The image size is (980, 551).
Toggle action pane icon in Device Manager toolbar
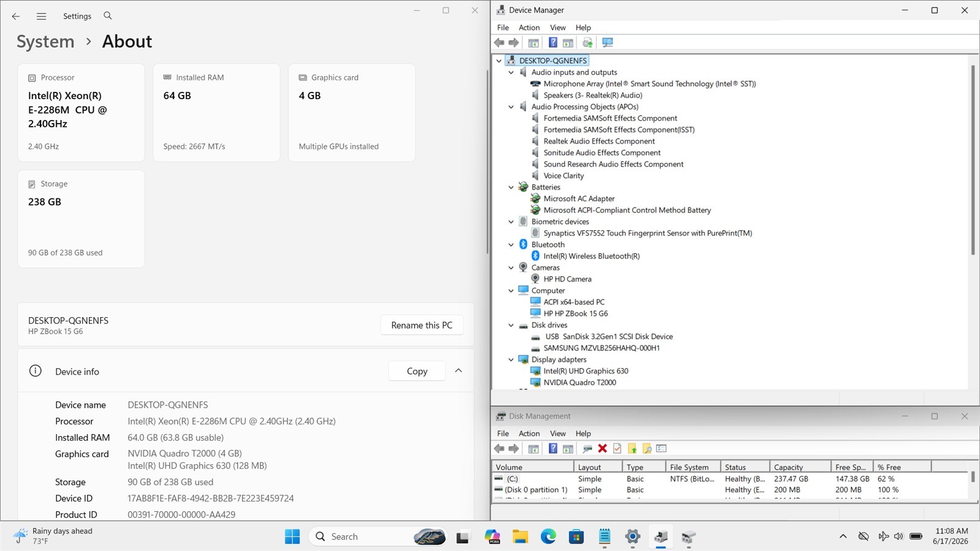coord(568,43)
